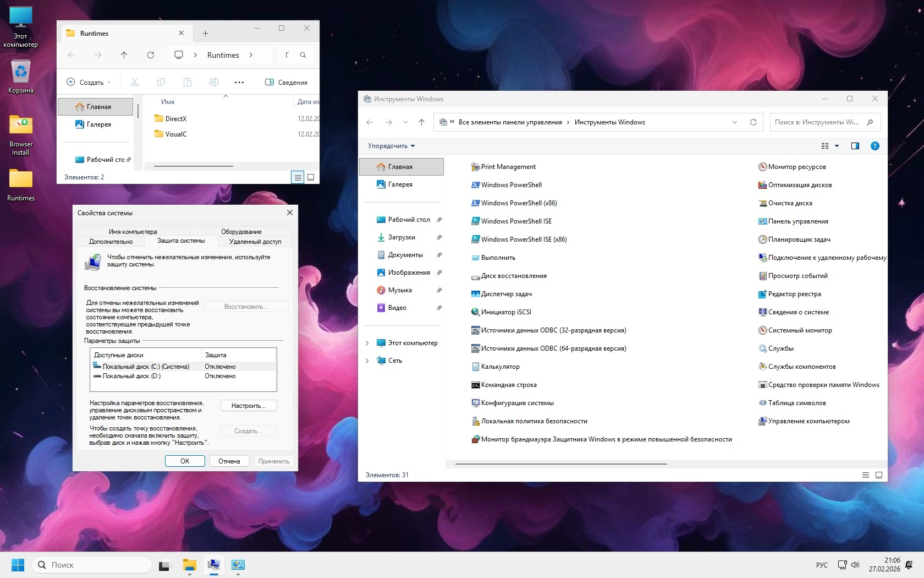Switch Runtimes window to details view

pos(298,177)
